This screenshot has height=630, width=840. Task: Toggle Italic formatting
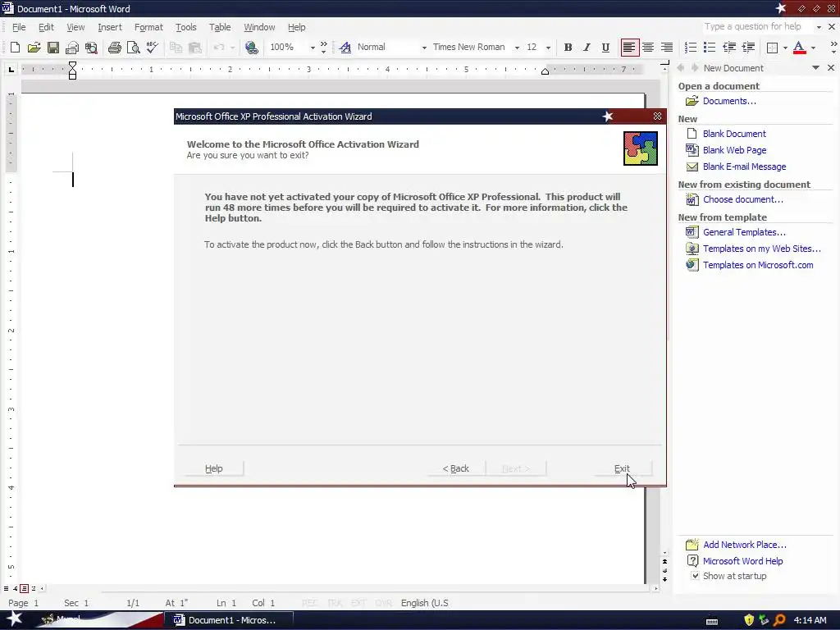click(x=587, y=47)
